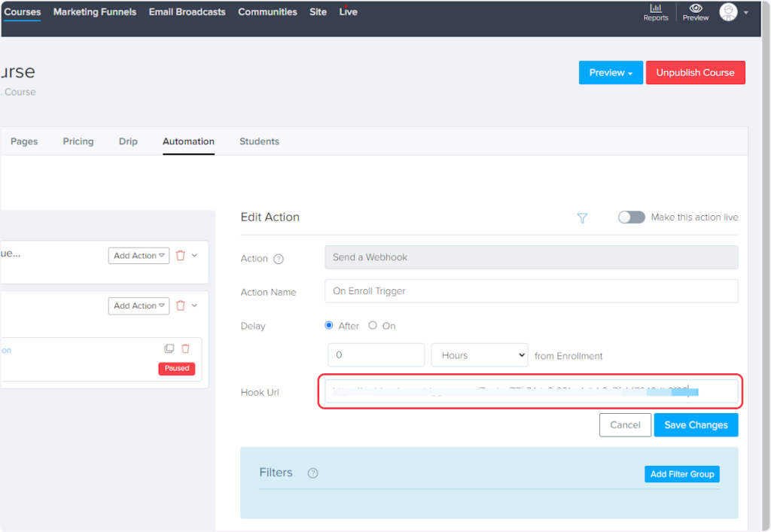Open the Hours delay unit dropdown
Viewport: 771px width, 532px height.
click(x=479, y=355)
